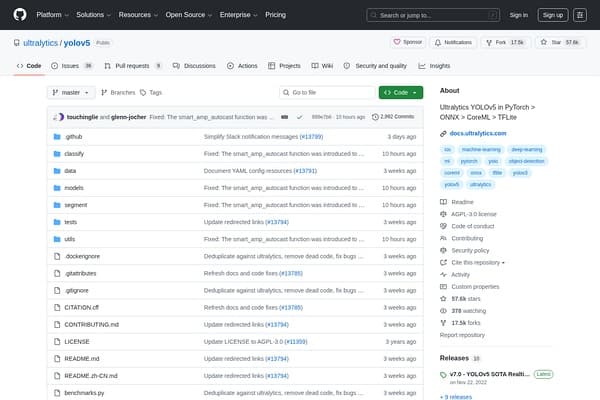This screenshot has height=400, width=600.
Task: Expand the Solutions dropdown
Action: click(93, 15)
